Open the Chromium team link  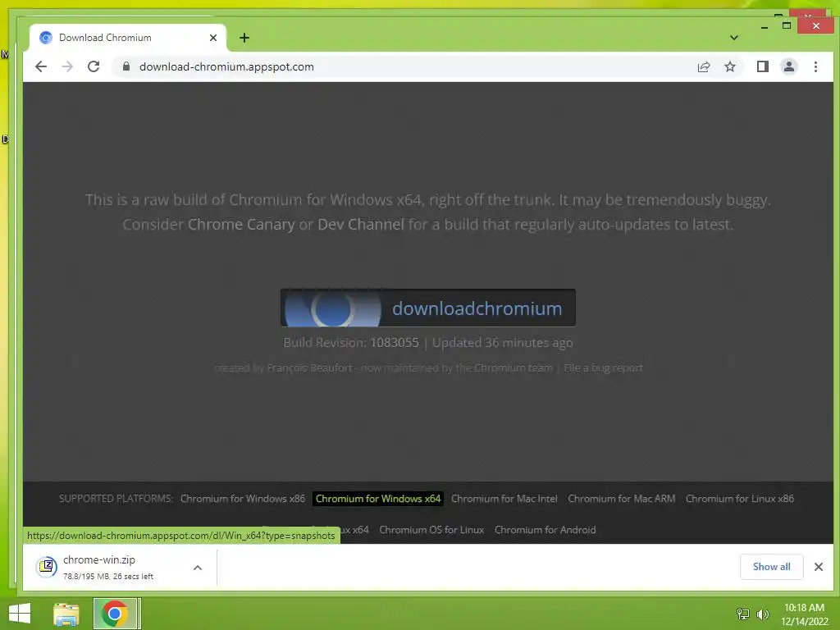click(x=514, y=368)
